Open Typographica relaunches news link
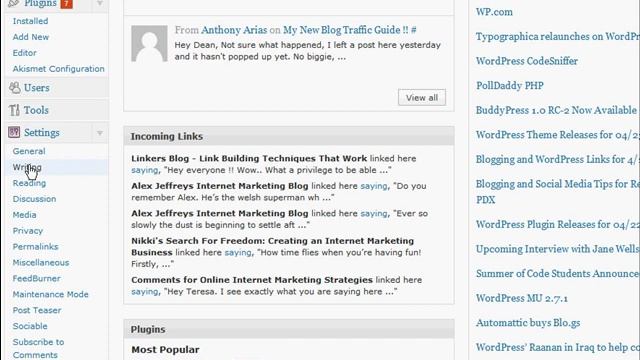This screenshot has height=360, width=640. [x=558, y=36]
